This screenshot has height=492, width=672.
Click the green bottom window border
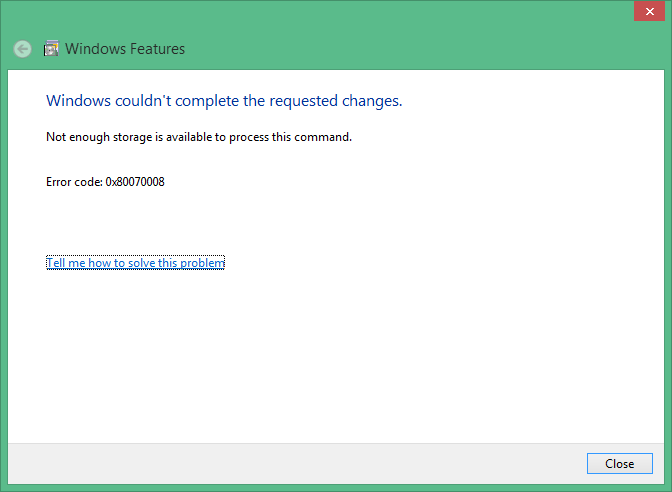pos(336,488)
